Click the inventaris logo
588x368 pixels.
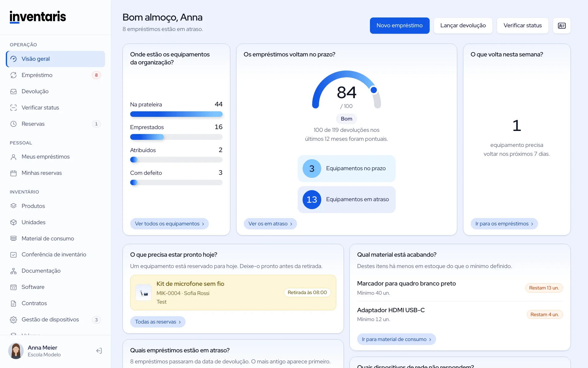pos(38,17)
